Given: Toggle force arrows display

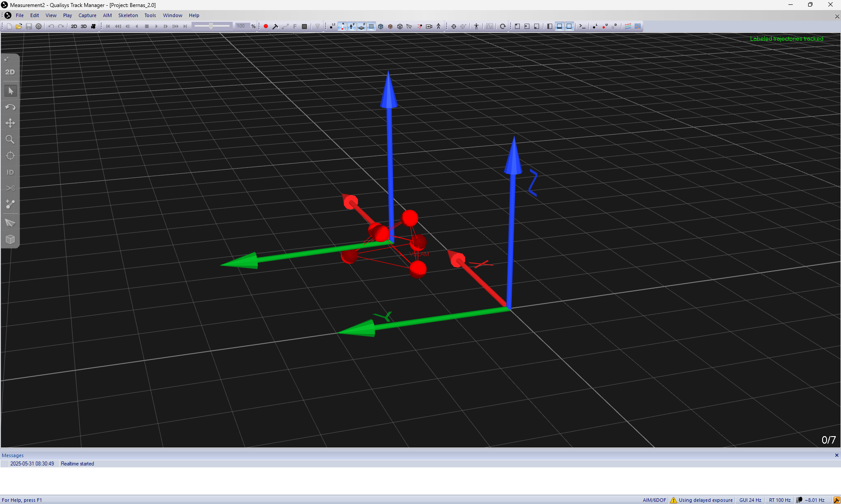Looking at the screenshot, I should point(352,26).
